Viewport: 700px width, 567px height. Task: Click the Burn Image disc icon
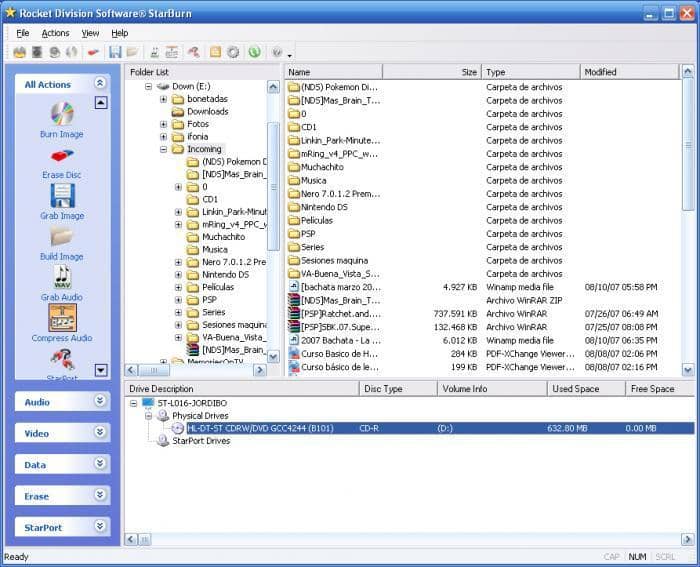tap(62, 113)
